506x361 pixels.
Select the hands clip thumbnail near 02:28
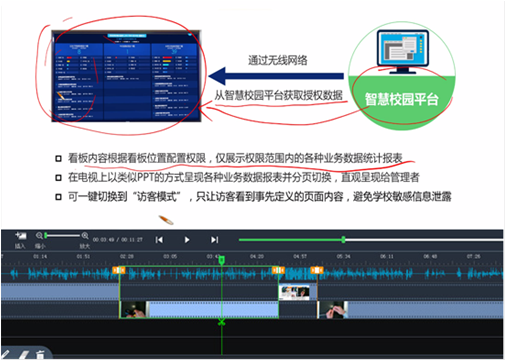click(x=133, y=310)
